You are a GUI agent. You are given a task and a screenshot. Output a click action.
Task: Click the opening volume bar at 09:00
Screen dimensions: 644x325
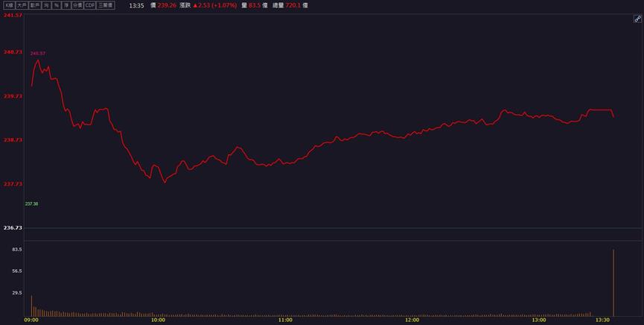click(31, 306)
